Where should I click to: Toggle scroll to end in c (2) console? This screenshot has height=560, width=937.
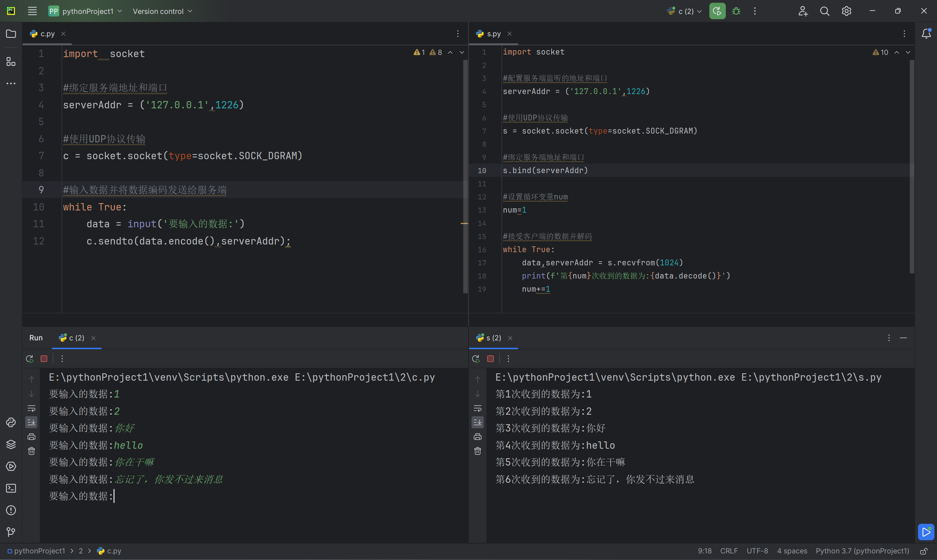pos(31,422)
